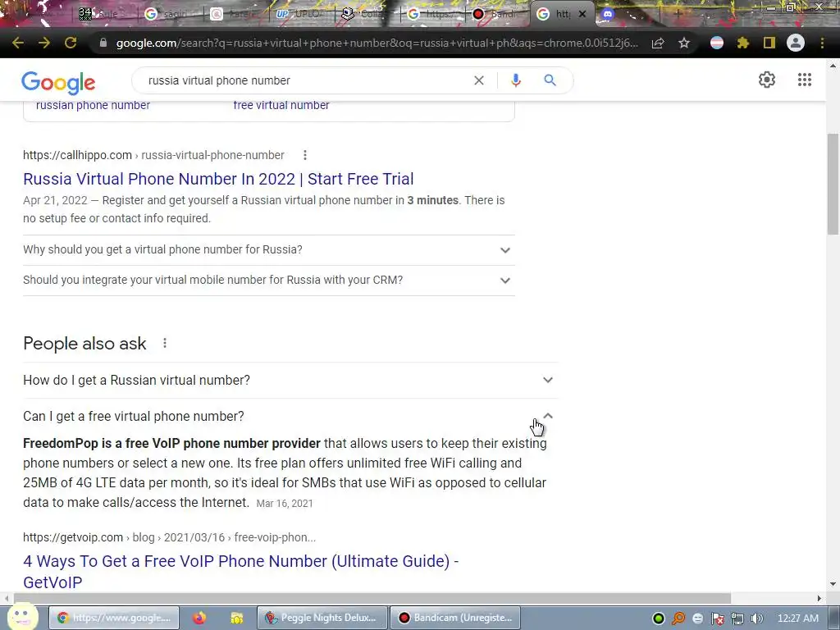The width and height of the screenshot is (840, 630).
Task: Start search by voice microphone
Action: pyautogui.click(x=515, y=80)
